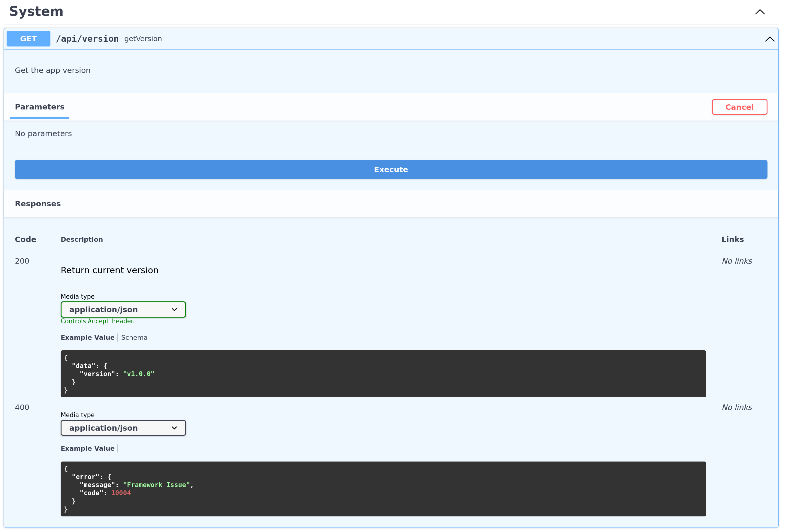Select the Parameters tab
This screenshot has width=787, height=532.
(x=40, y=107)
